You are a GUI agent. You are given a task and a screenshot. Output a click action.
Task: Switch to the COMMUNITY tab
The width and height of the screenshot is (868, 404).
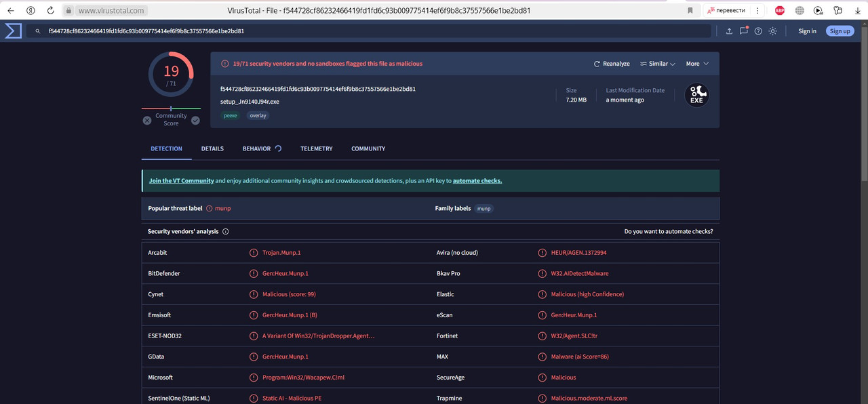368,148
